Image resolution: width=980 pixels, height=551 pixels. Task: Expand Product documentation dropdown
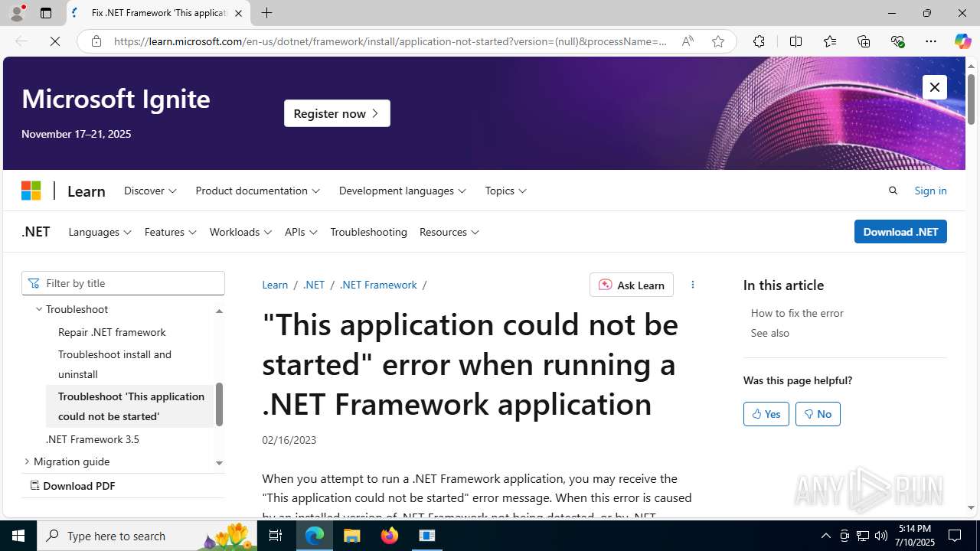coord(257,191)
